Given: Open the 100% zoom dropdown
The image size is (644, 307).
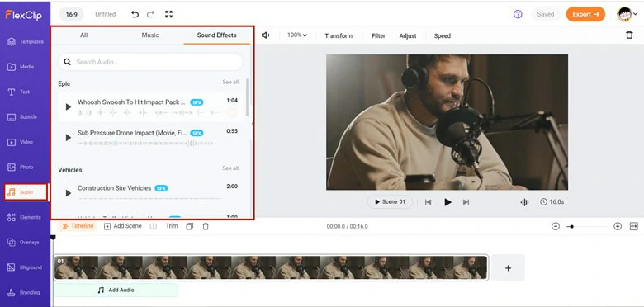Looking at the screenshot, I should [297, 35].
